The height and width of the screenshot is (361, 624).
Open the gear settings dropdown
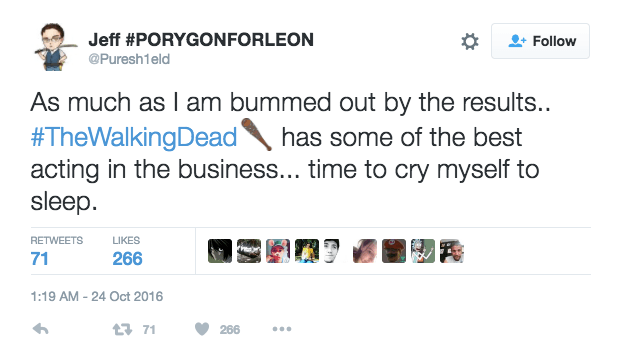pyautogui.click(x=470, y=41)
